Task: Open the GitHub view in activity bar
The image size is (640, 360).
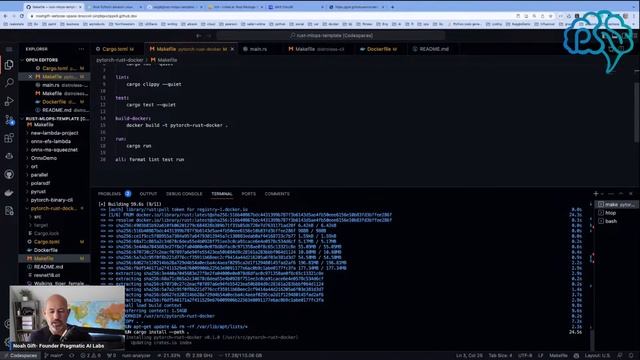Action: pyautogui.click(x=9, y=174)
